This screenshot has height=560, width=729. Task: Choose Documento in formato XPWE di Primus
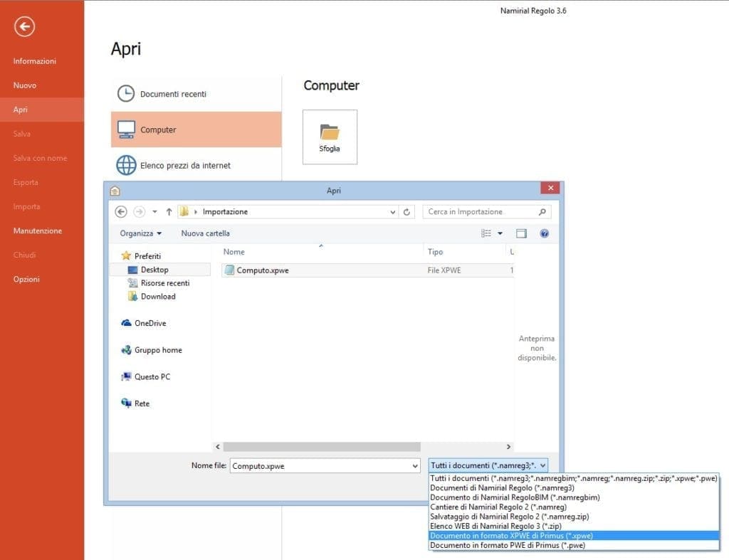[x=574, y=535]
